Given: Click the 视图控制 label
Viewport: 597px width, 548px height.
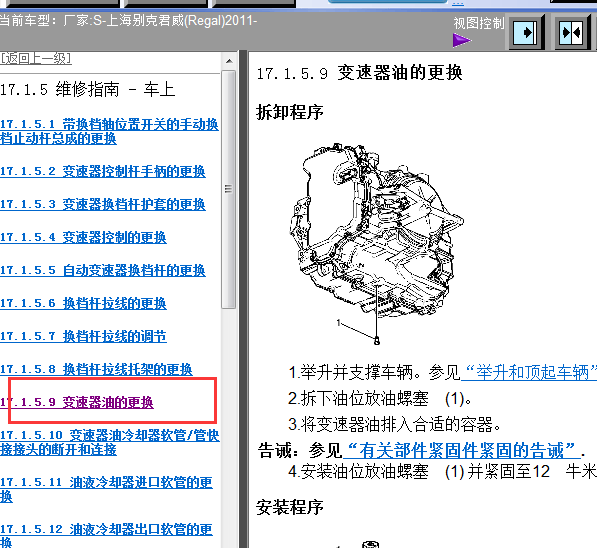Looking at the screenshot, I should [x=479, y=24].
